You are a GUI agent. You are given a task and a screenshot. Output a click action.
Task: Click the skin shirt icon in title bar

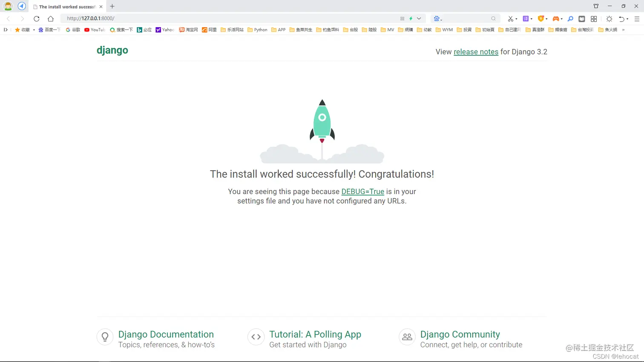(x=596, y=6)
